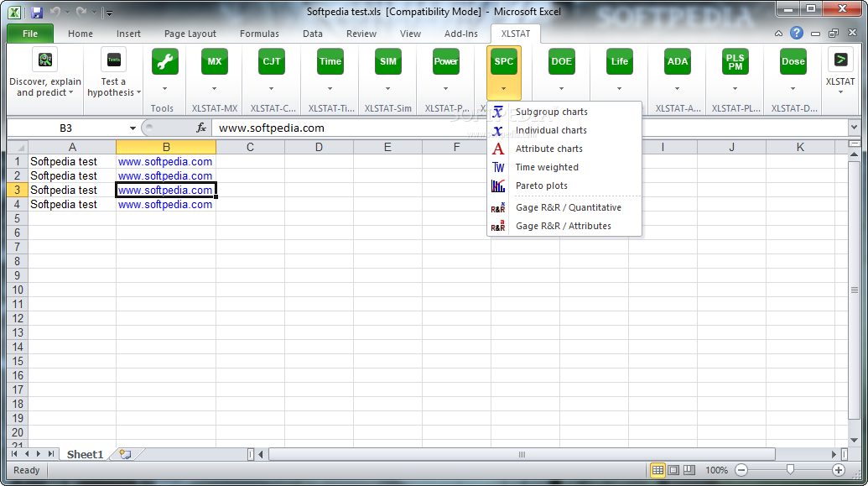Zoom in with the plus button
This screenshot has height=486, width=868.
[838, 470]
